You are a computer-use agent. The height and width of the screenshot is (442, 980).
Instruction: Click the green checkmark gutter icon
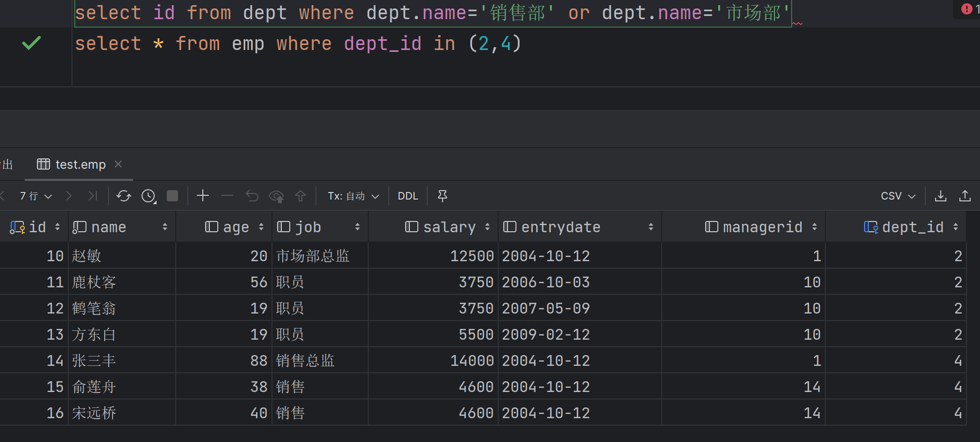[31, 43]
